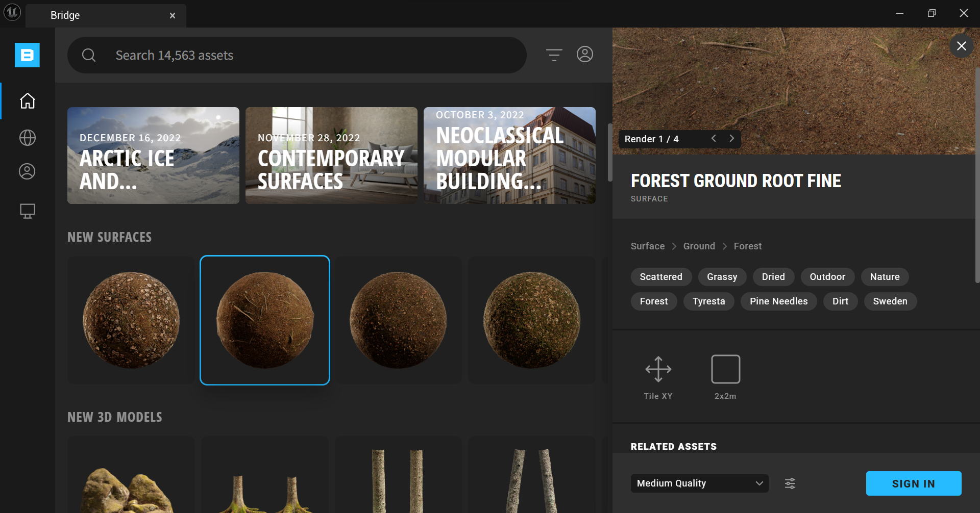The width and height of the screenshot is (980, 513).
Task: Click the detail panel vertical scrollbar
Action: point(977,175)
